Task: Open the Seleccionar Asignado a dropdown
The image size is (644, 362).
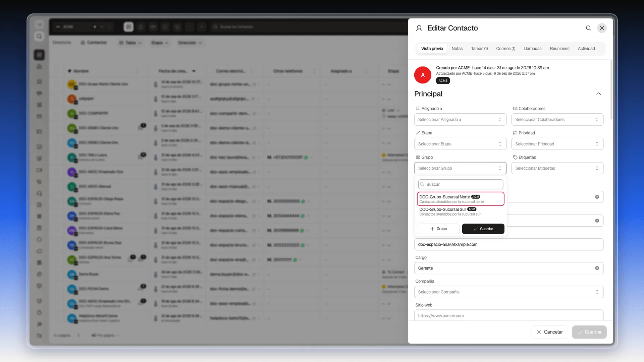Action: 460,120
